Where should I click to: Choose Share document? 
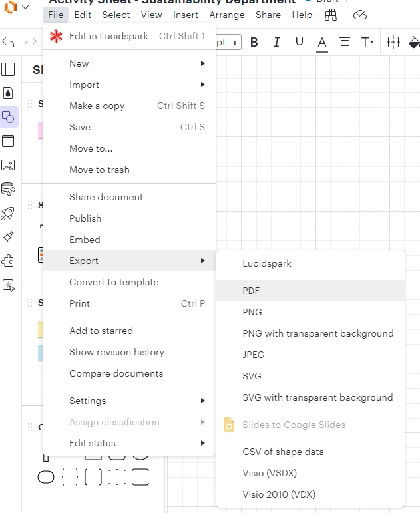pos(129,197)
